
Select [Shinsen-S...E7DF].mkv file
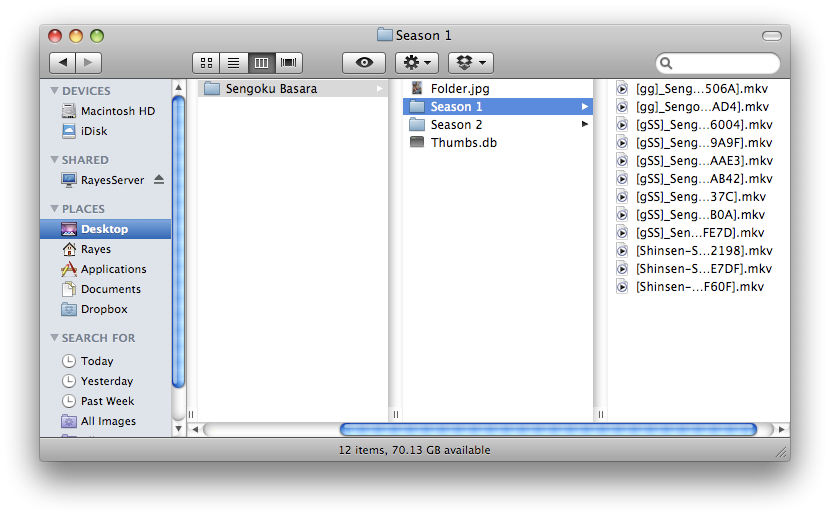(x=699, y=268)
